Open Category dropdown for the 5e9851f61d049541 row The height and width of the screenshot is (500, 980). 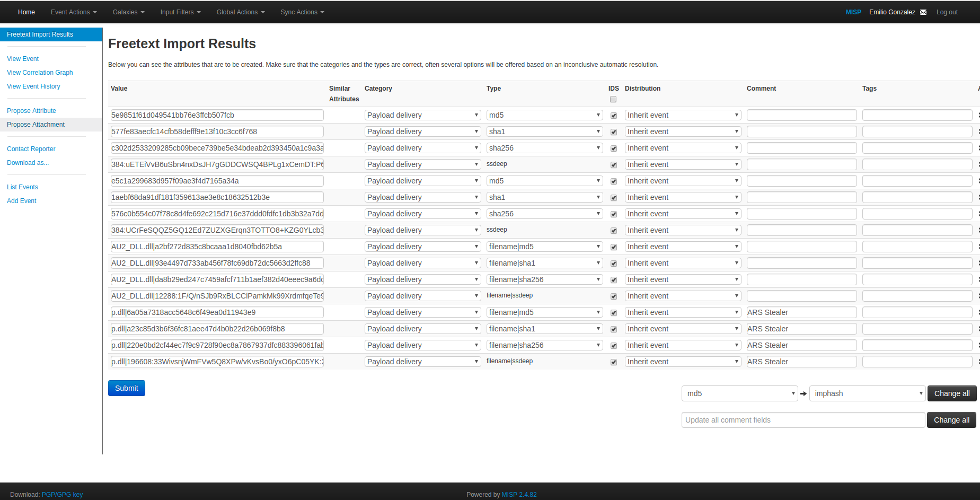pos(423,115)
